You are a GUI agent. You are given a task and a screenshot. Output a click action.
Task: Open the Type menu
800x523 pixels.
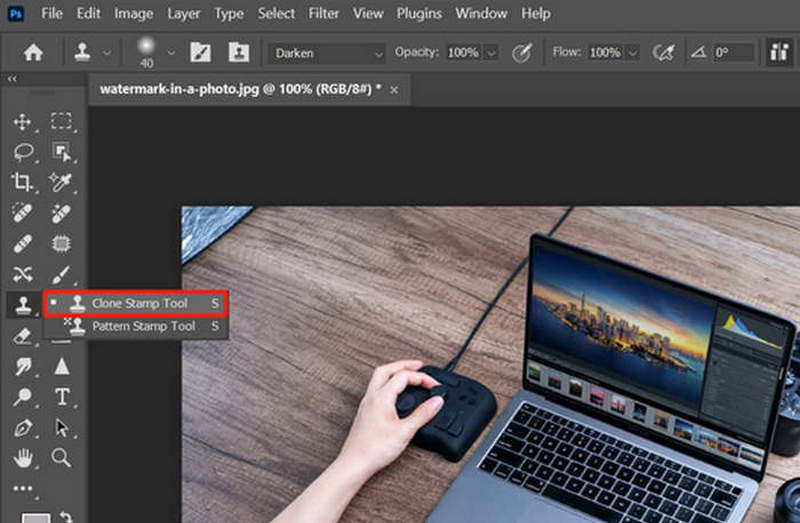pyautogui.click(x=229, y=13)
